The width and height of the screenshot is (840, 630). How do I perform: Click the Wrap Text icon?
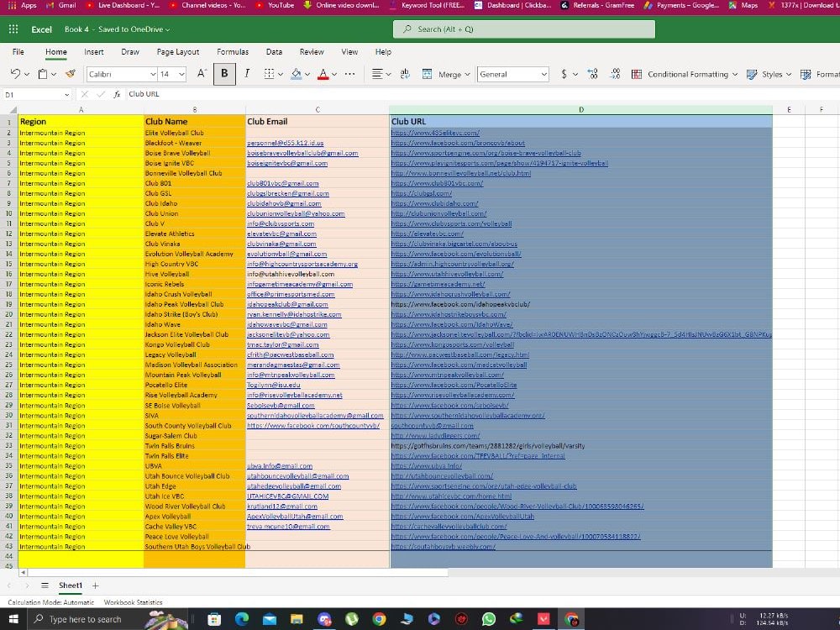coord(405,74)
